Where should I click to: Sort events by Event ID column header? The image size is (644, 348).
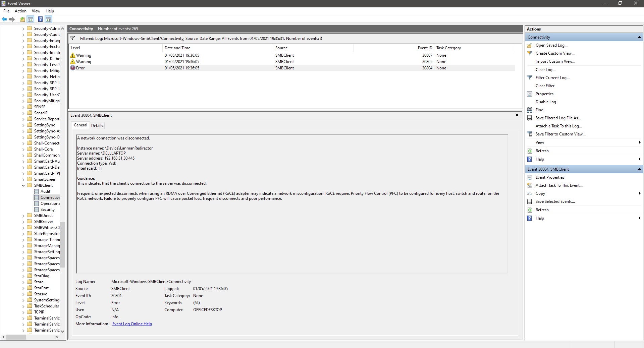click(394, 48)
